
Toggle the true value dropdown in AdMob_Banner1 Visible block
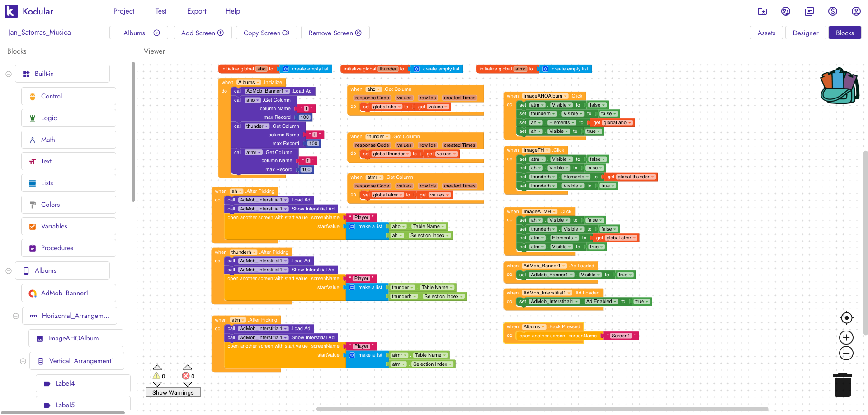[x=631, y=275]
